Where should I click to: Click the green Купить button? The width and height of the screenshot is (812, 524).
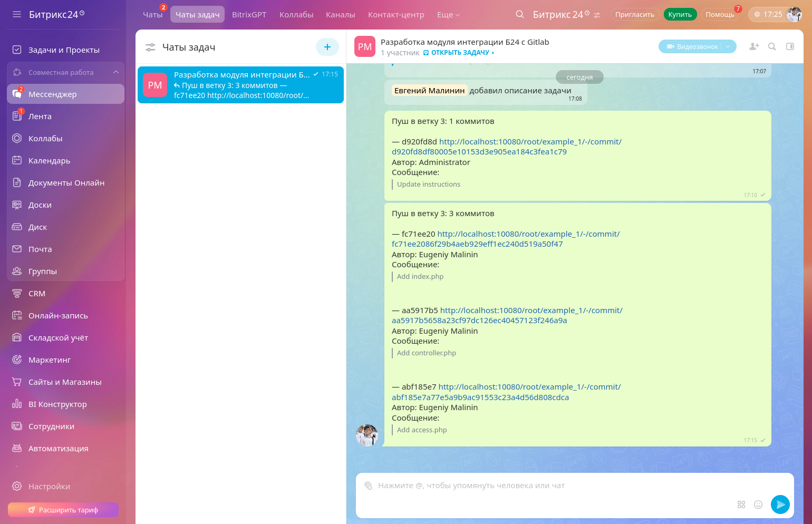680,15
